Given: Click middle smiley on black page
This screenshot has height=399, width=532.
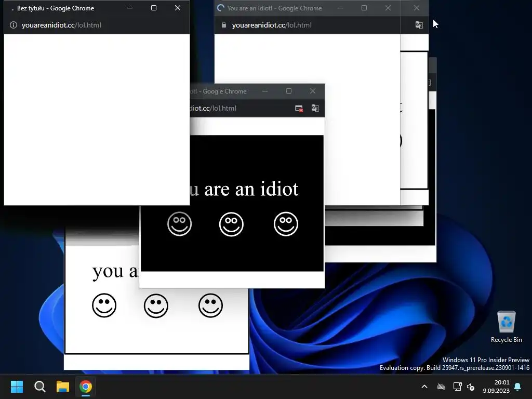Looking at the screenshot, I should click(x=231, y=224).
